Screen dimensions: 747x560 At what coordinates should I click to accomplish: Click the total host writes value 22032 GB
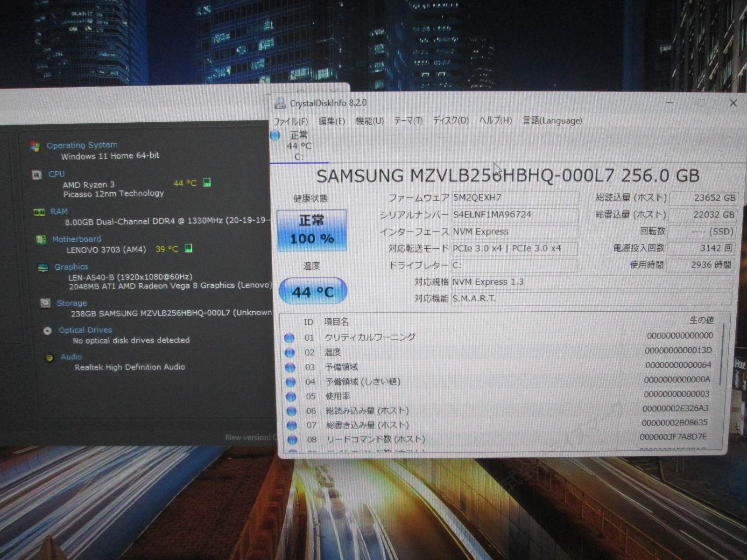(x=703, y=215)
